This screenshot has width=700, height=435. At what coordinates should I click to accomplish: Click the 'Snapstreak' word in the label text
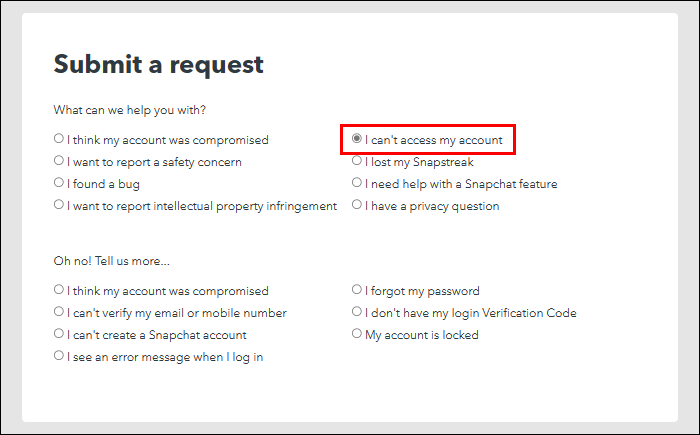click(x=441, y=162)
